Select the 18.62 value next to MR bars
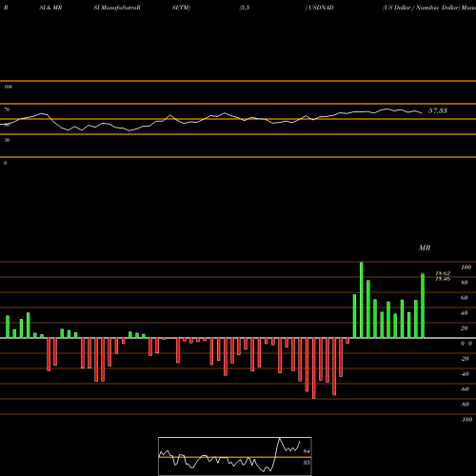The image size is (476, 476). coord(443,273)
